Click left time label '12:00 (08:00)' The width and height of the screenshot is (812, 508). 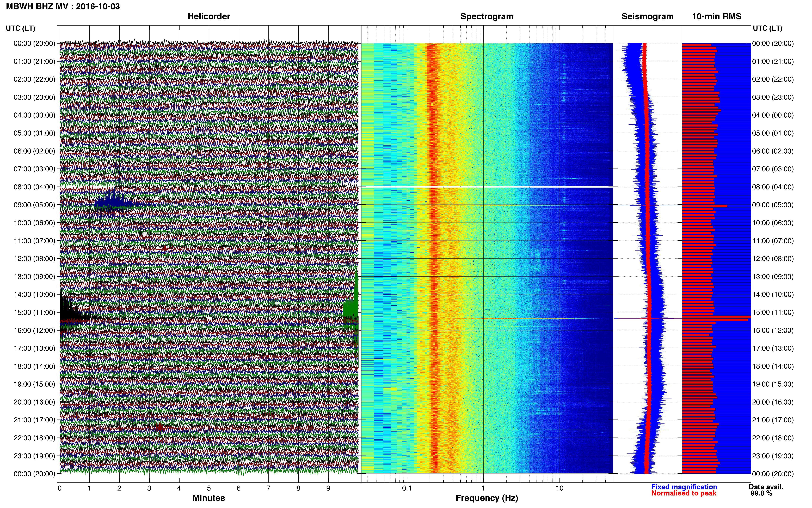[x=34, y=259]
